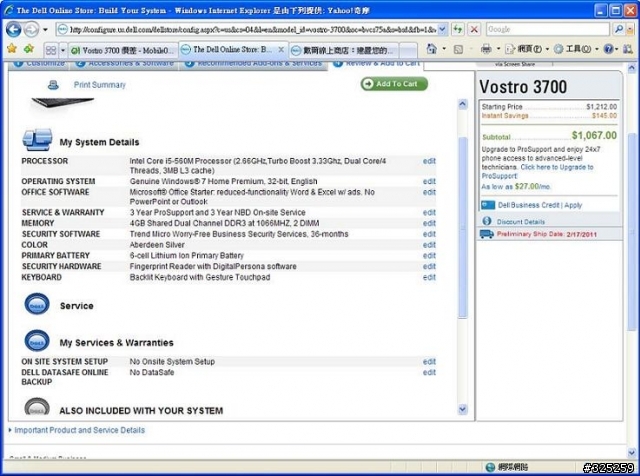The image size is (640, 476).
Task: Click the Dell logo beside Service
Action: pyautogui.click(x=37, y=305)
